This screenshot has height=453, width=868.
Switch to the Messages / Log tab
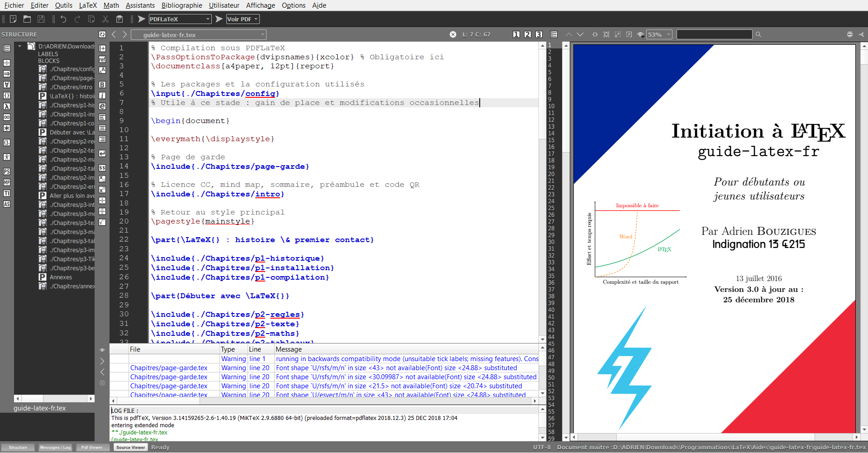click(x=55, y=447)
